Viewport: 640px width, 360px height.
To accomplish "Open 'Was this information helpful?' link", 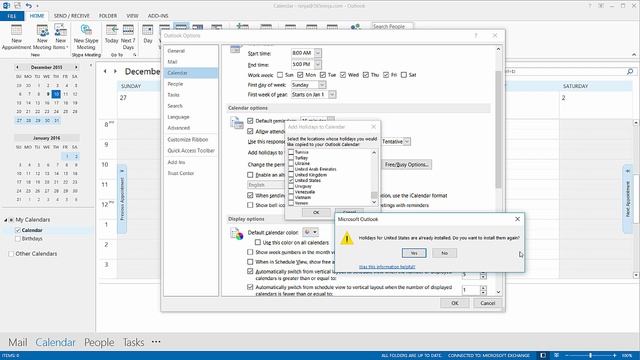I will pyautogui.click(x=387, y=267).
